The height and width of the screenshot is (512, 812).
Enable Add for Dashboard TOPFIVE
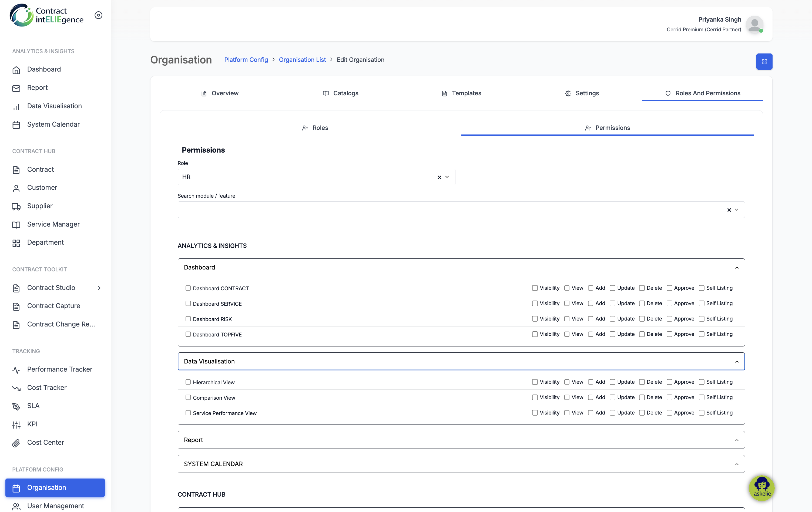pyautogui.click(x=590, y=334)
